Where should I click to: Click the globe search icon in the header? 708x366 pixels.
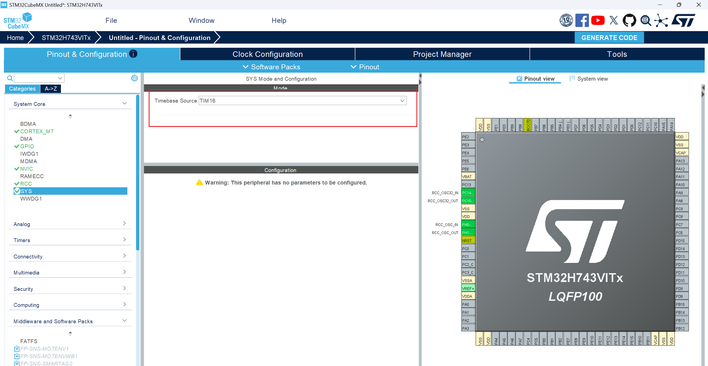tap(646, 20)
